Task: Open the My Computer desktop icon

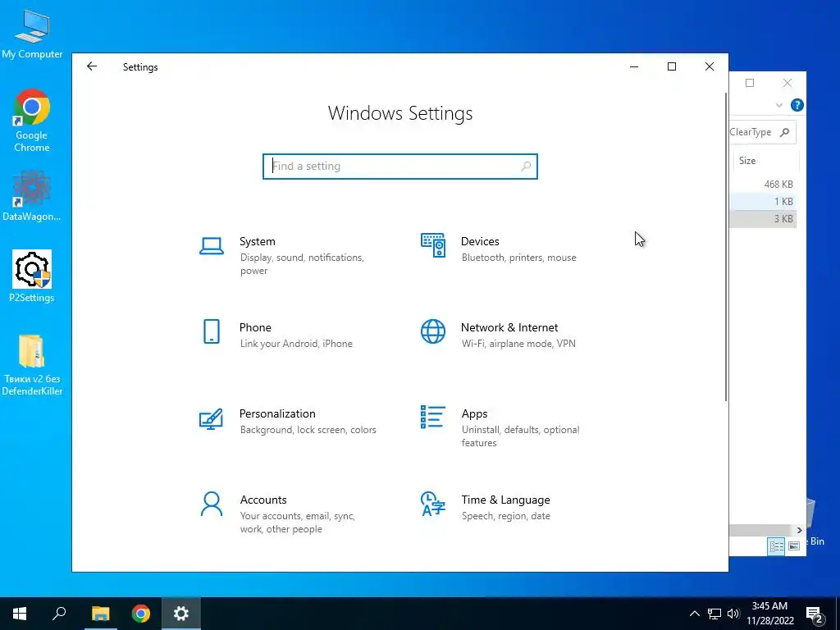Action: pyautogui.click(x=32, y=33)
